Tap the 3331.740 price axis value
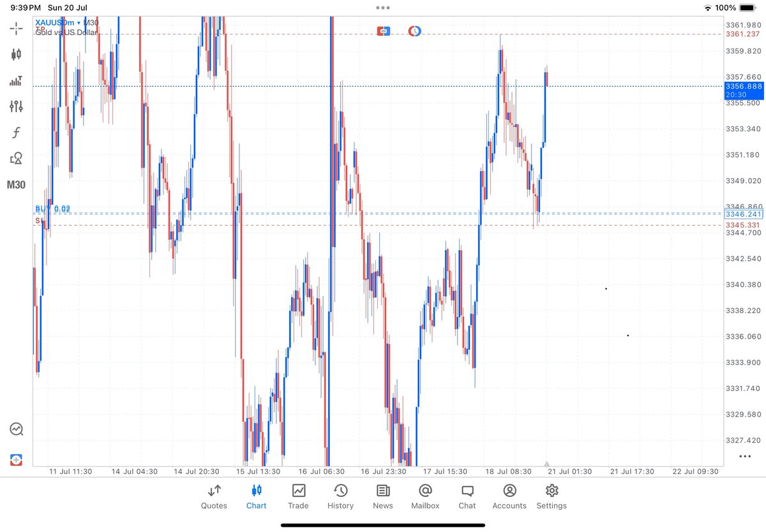Screen dimensions: 766x532 743,388
